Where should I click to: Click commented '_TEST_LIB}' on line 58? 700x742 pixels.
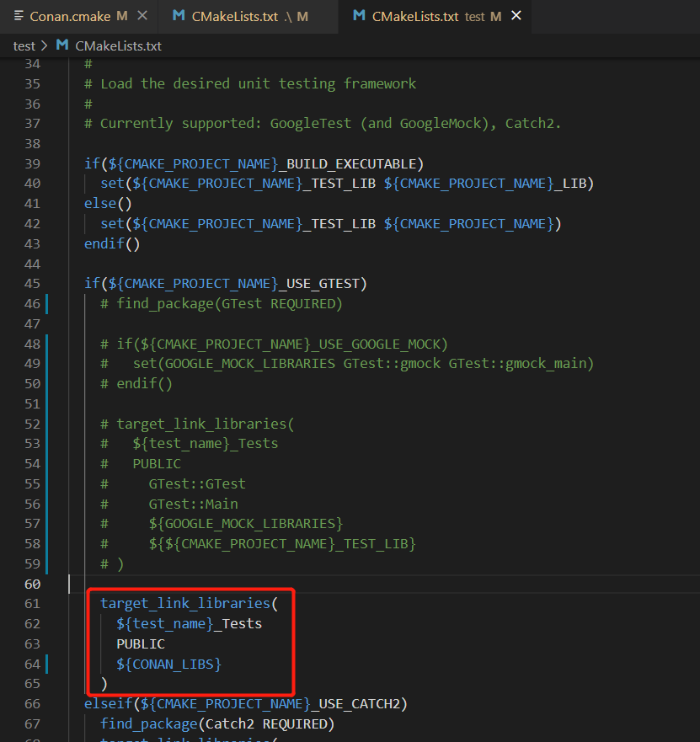point(375,544)
